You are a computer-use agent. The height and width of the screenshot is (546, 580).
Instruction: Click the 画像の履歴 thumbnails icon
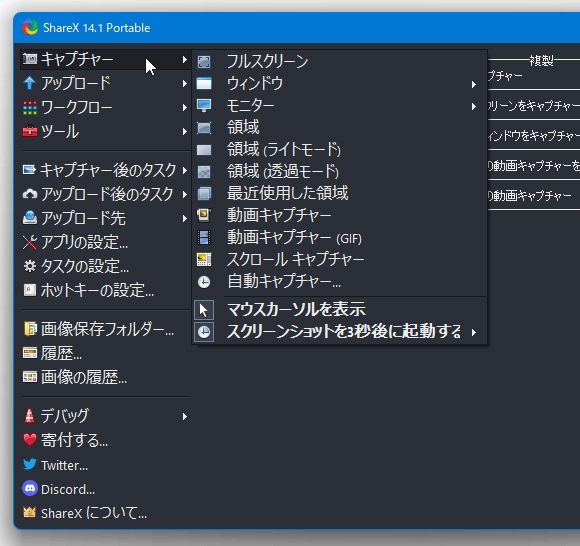30,377
